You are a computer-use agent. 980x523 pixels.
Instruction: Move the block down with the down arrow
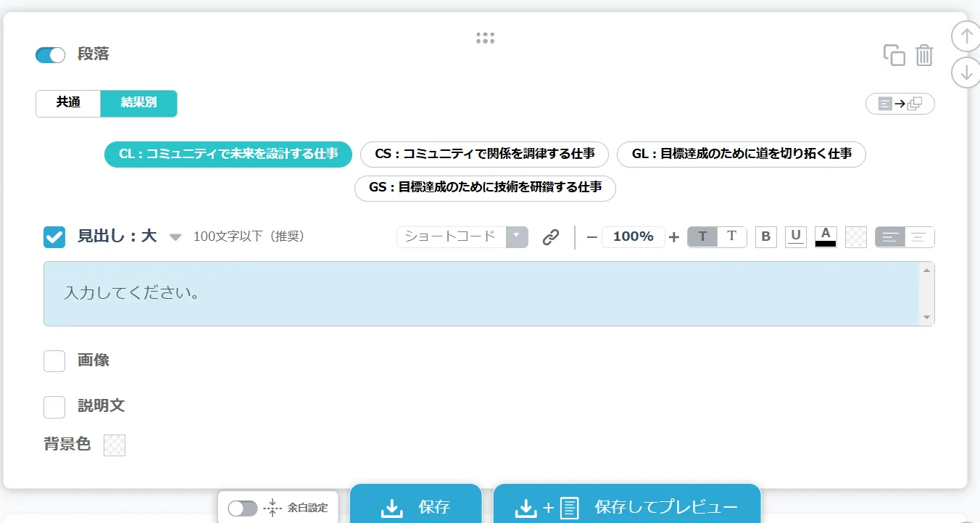tap(966, 73)
